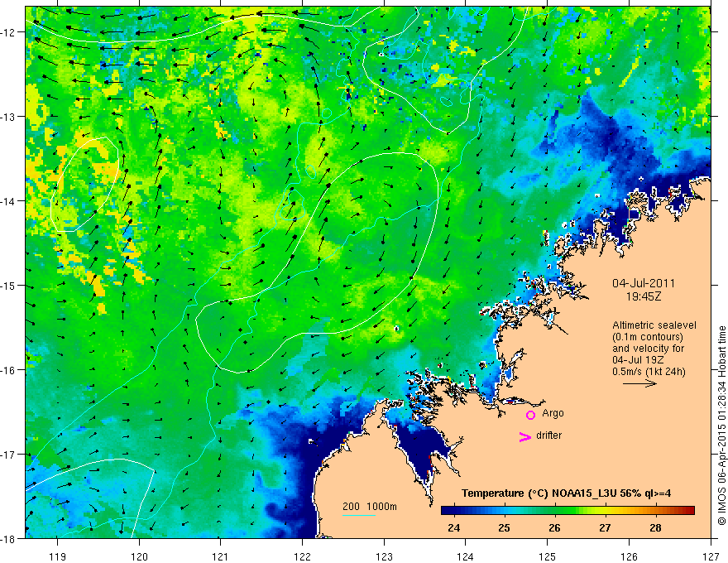
Task: Click the cyan 200m isobath legend line
Action: [358, 515]
